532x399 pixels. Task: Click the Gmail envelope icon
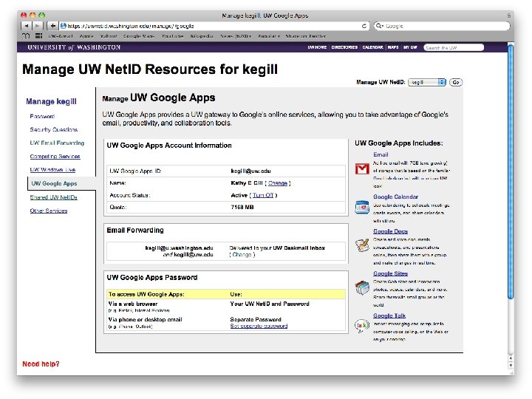pos(362,168)
